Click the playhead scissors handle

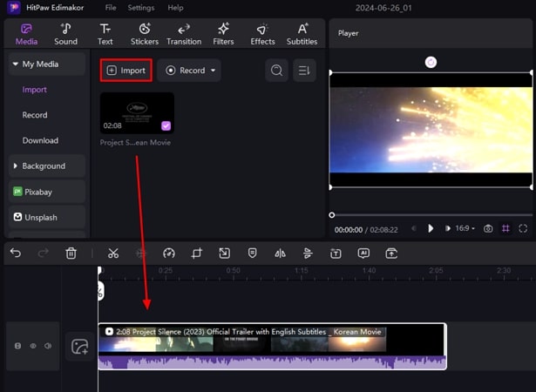coord(100,291)
